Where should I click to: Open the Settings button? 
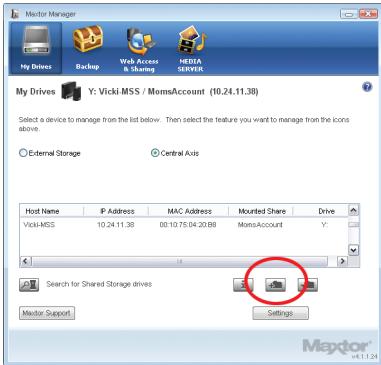pos(280,313)
